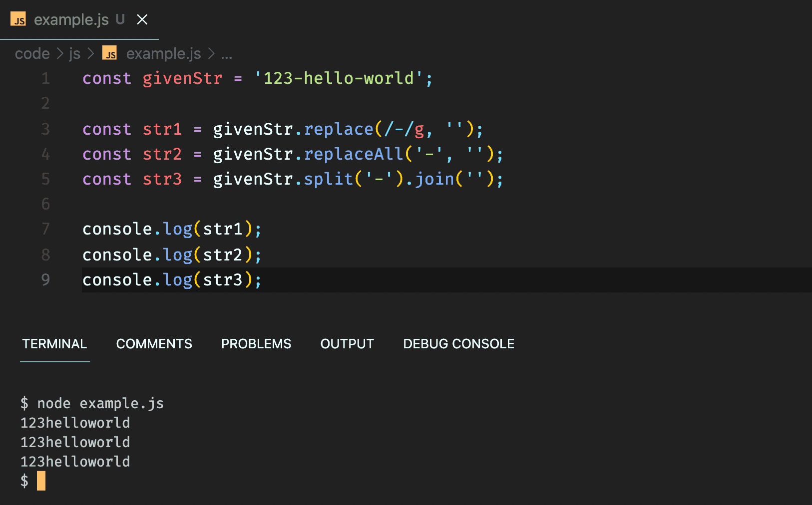
Task: Click the JS icon on the example.js tab
Action: pos(18,19)
